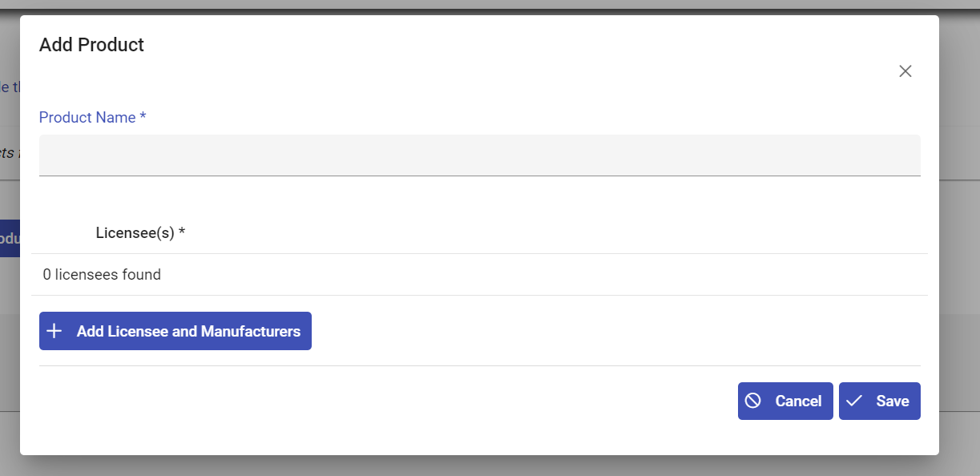This screenshot has width=980, height=476.
Task: Click the plus icon on Add Licensee button
Action: coord(54,331)
